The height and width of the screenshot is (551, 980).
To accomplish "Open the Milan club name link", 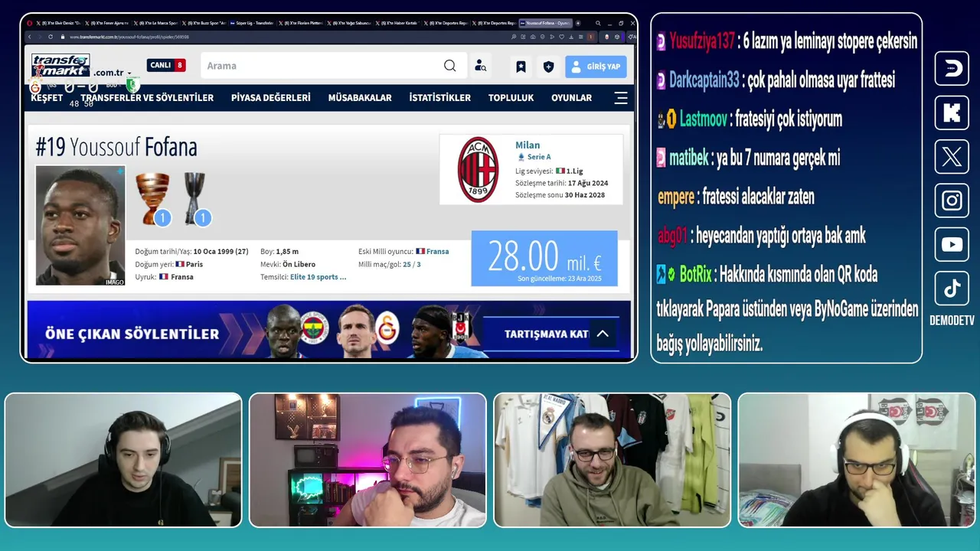I will (x=528, y=145).
